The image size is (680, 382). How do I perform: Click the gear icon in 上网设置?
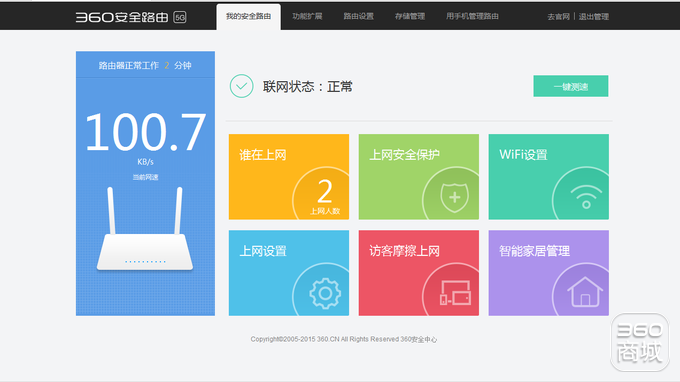click(325, 294)
